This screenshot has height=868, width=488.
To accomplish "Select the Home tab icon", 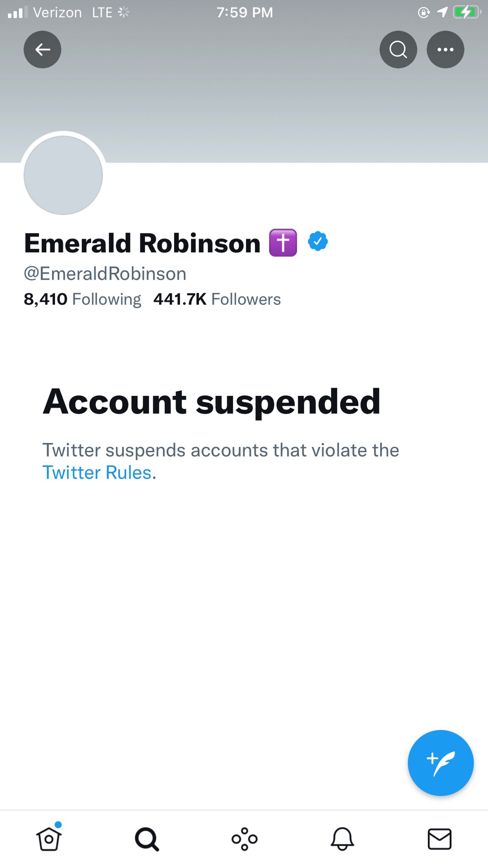I will tap(49, 839).
